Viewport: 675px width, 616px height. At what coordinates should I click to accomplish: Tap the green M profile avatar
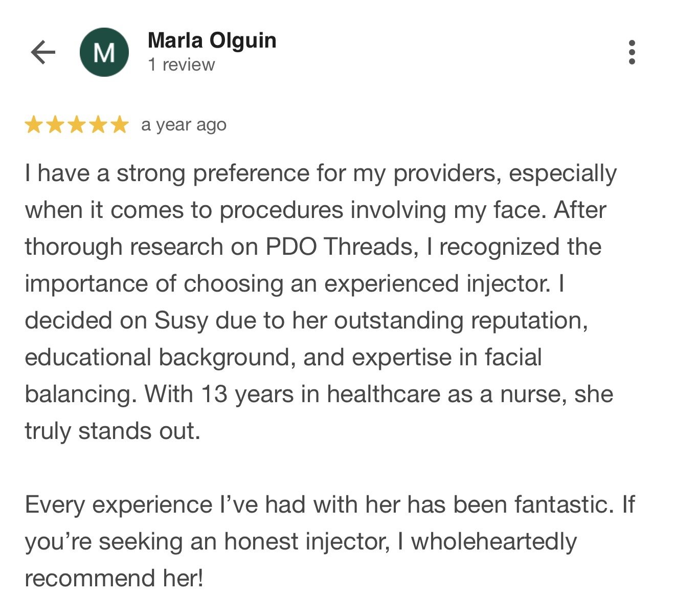(104, 52)
